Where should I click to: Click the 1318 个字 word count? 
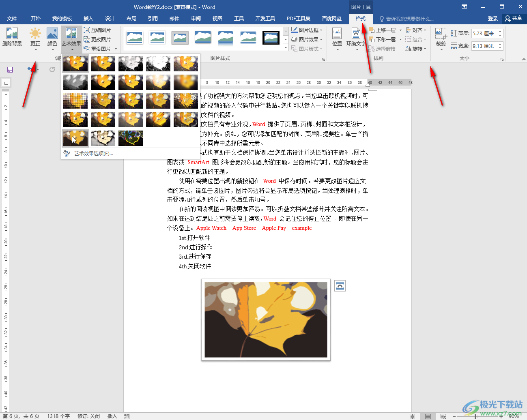(x=58, y=416)
